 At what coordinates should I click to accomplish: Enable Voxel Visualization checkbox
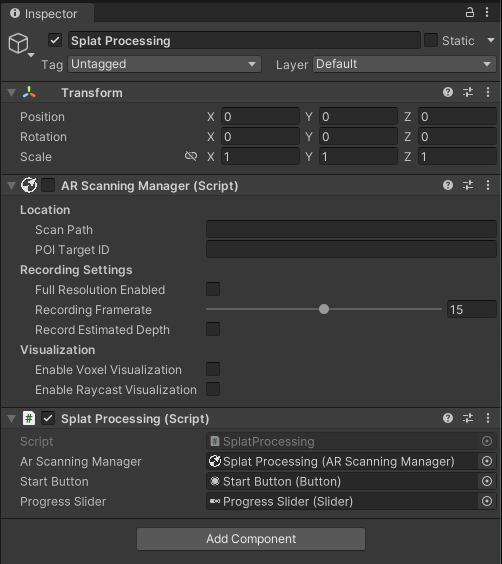(213, 369)
